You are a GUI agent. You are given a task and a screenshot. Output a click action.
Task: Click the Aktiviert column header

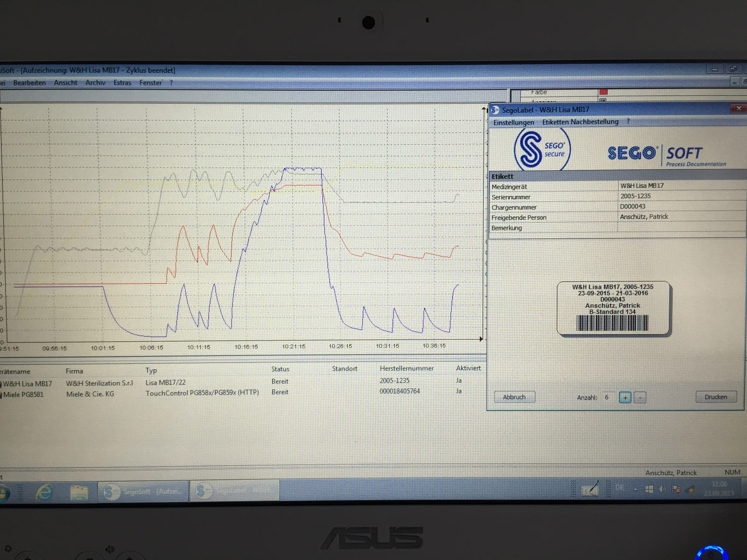[468, 368]
